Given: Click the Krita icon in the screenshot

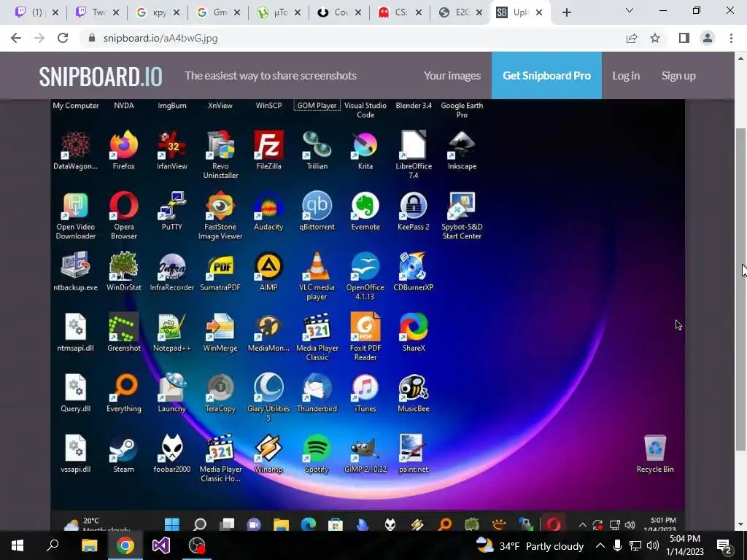Looking at the screenshot, I should pyautogui.click(x=365, y=145).
